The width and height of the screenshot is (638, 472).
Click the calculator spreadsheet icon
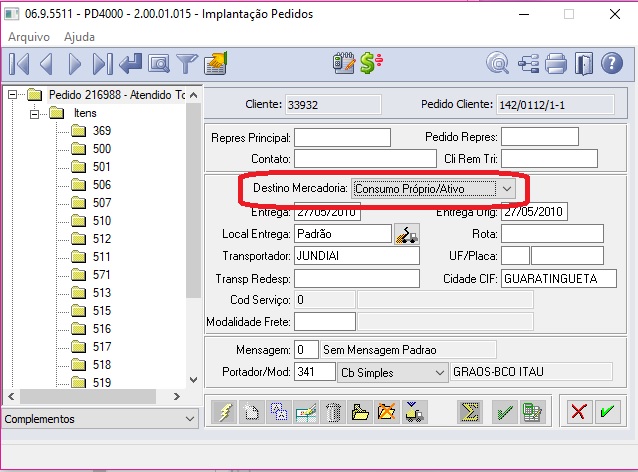click(x=531, y=412)
